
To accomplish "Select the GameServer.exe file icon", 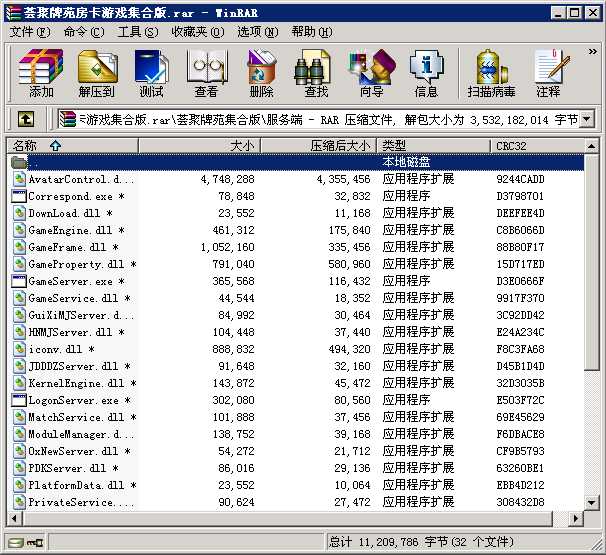I will point(19,281).
